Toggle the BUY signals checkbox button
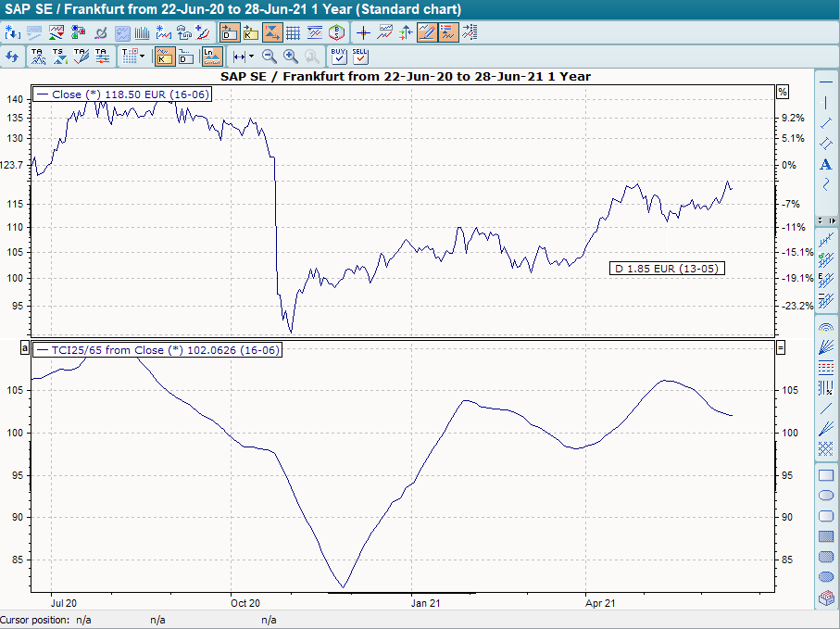The width and height of the screenshot is (840, 629). tap(339, 57)
